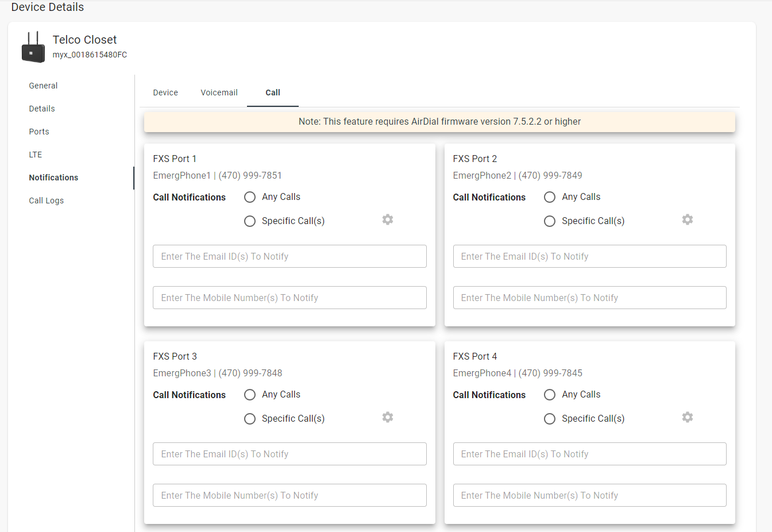772x532 pixels.
Task: Click the Telco Closet device image
Action: point(33,48)
